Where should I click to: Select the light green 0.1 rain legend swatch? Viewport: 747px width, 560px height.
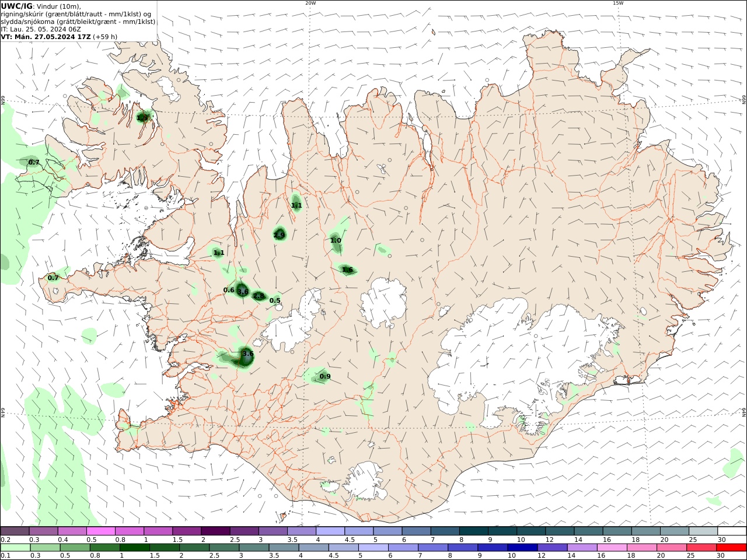coord(15,547)
